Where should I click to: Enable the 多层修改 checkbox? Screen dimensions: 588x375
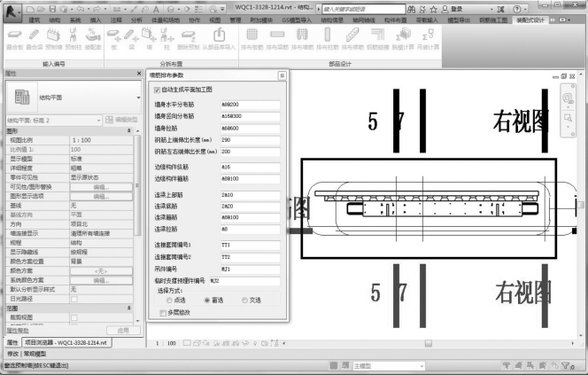160,312
